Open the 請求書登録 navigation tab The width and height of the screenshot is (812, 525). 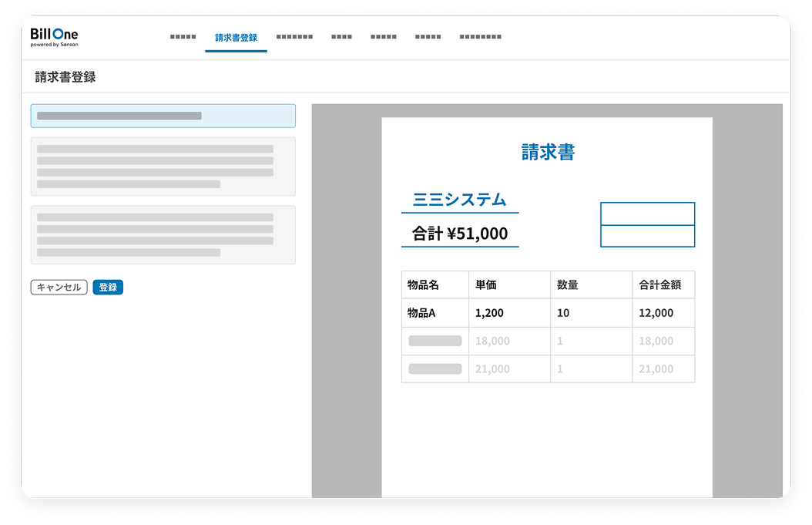[236, 37]
